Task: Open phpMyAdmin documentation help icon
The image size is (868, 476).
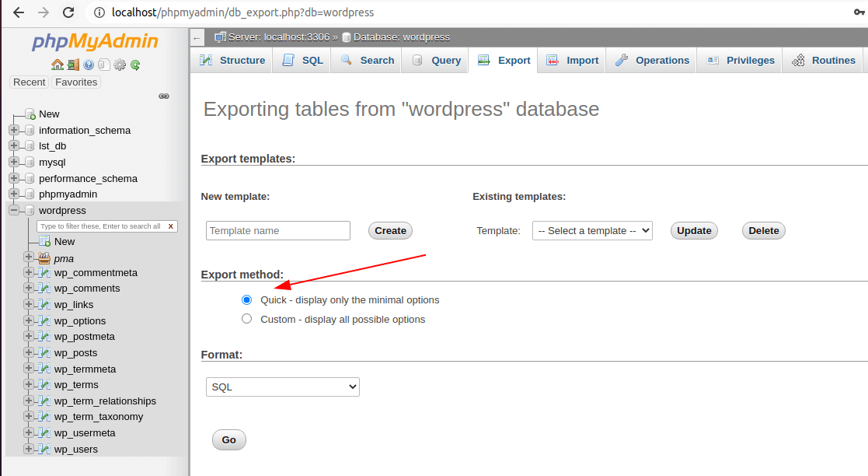Action: point(89,65)
